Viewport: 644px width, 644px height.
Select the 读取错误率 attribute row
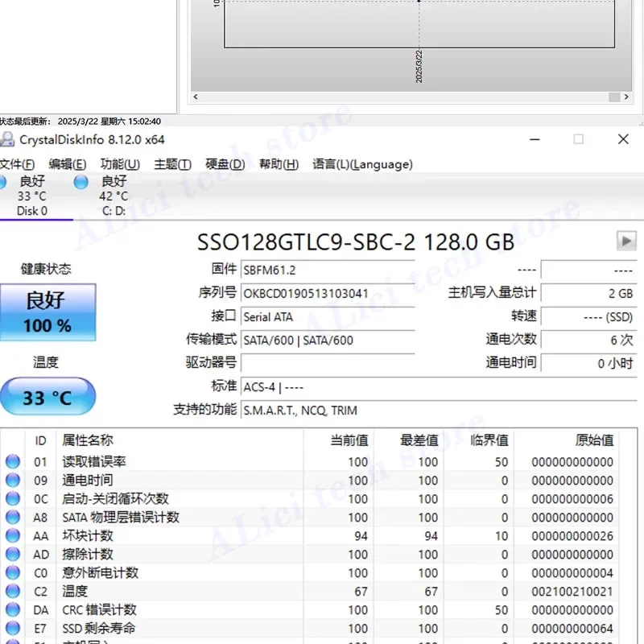pos(310,461)
